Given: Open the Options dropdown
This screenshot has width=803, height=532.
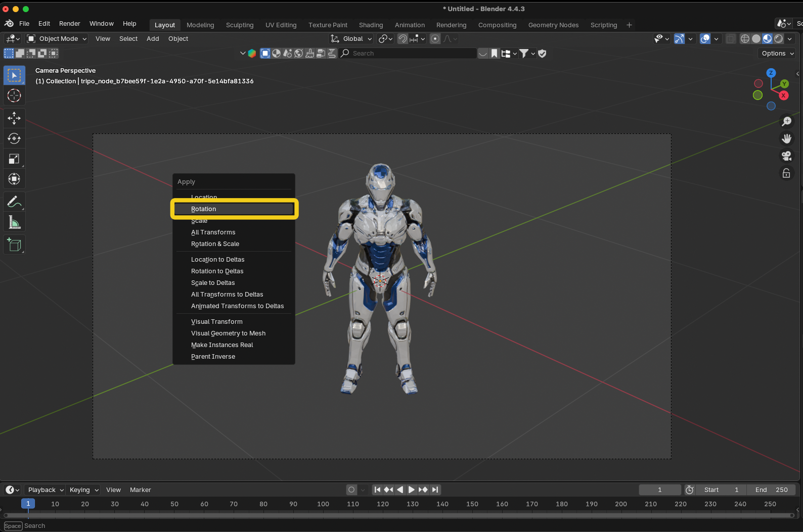Looking at the screenshot, I should [x=777, y=54].
